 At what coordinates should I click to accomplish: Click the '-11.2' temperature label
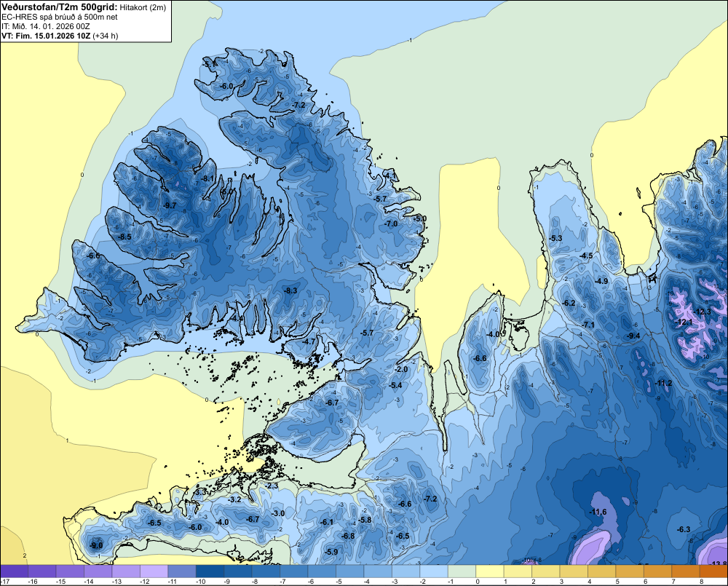663,383
